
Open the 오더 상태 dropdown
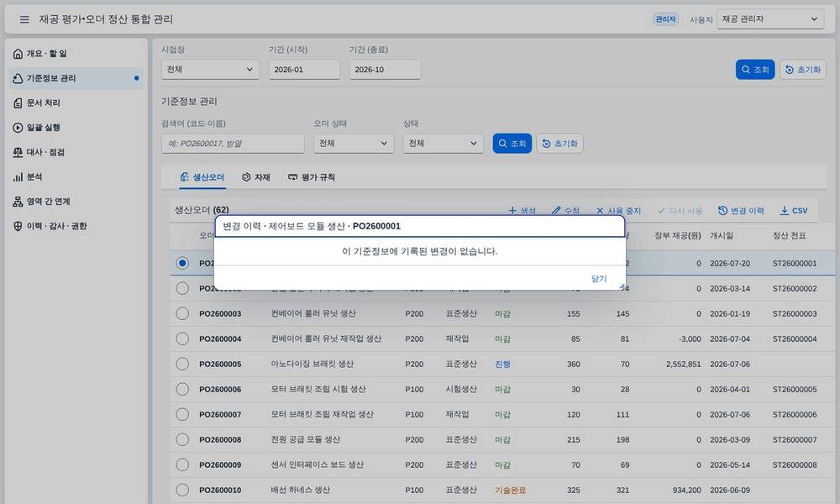(x=354, y=144)
